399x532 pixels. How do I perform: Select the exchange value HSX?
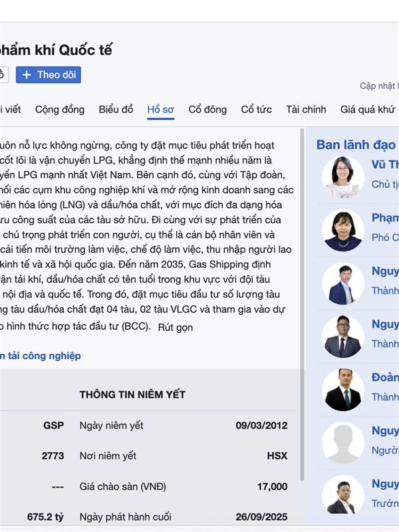[277, 456]
